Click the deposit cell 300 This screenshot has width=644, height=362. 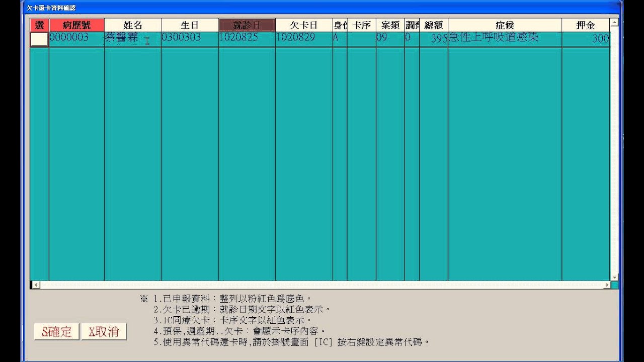(x=586, y=39)
